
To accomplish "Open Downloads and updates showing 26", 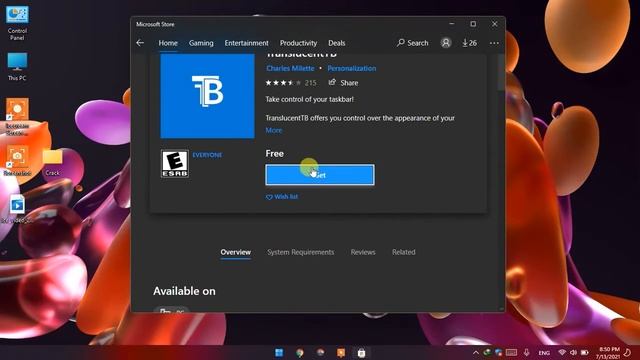I will point(469,43).
